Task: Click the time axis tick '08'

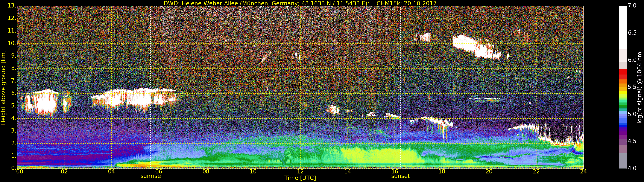Action: [206, 172]
